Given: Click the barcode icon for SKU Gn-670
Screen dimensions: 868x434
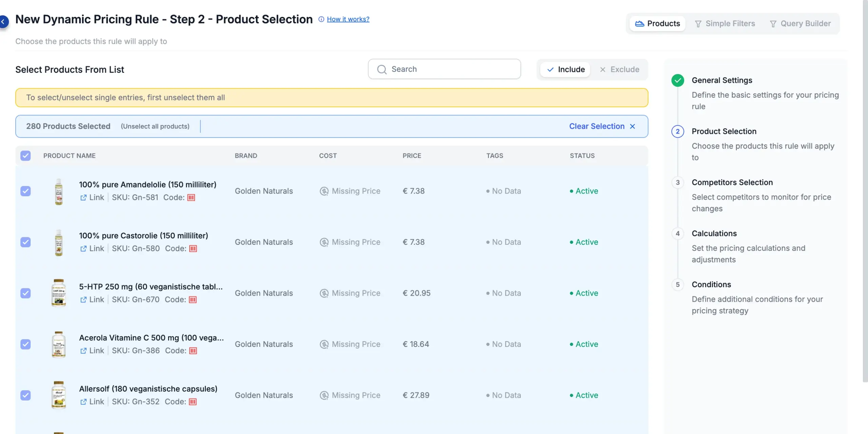Looking at the screenshot, I should (193, 300).
